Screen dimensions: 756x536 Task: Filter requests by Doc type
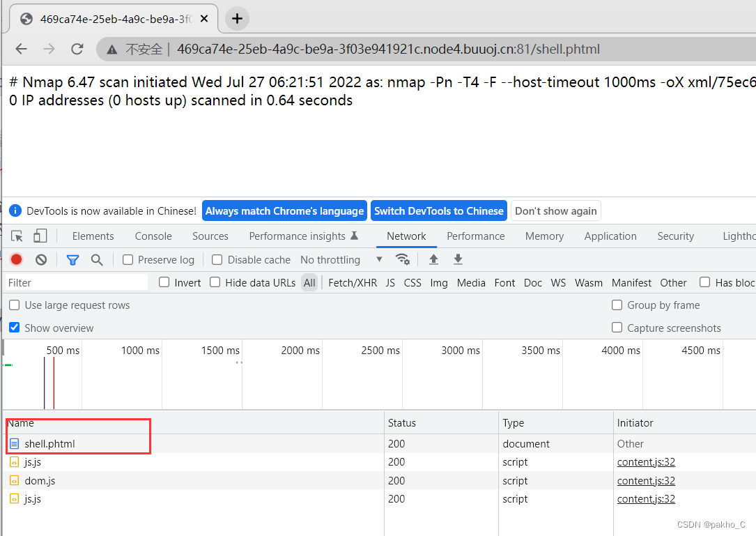point(533,283)
